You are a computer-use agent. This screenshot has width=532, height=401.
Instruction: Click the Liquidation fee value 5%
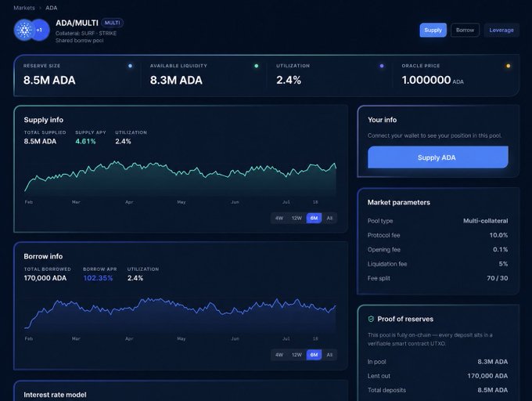[503, 263]
